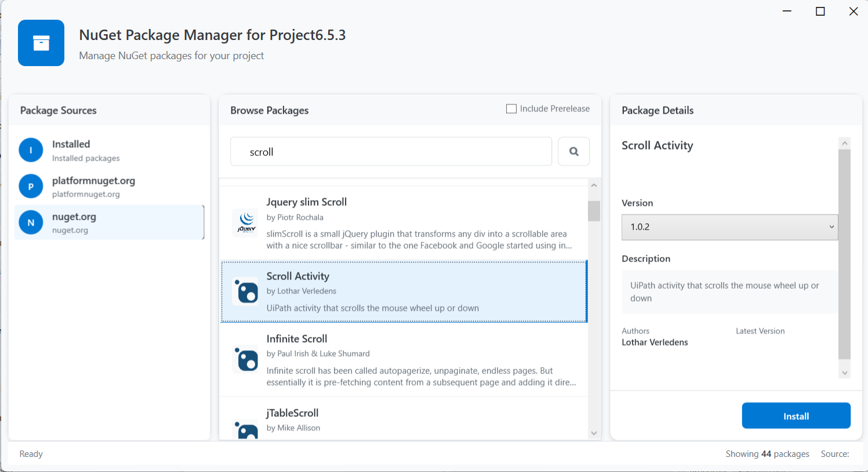Select the Scroll Activity package title
This screenshot has width=868, height=472.
[x=298, y=276]
